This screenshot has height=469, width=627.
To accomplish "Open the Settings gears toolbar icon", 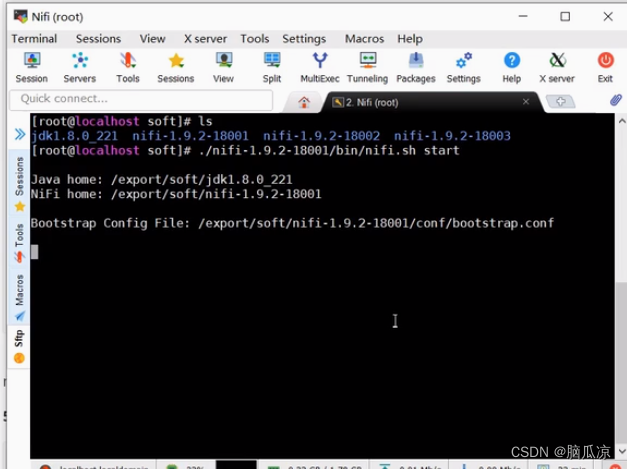I will click(463, 68).
